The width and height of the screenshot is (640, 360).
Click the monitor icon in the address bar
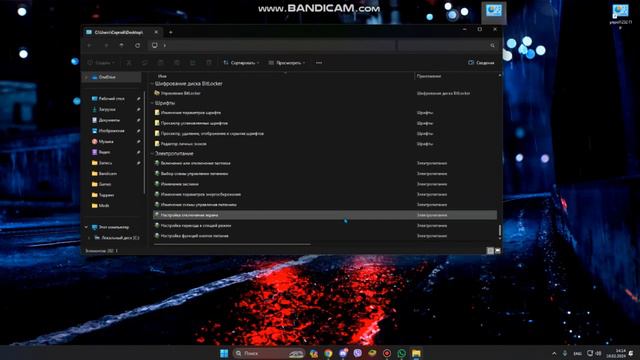(155, 45)
